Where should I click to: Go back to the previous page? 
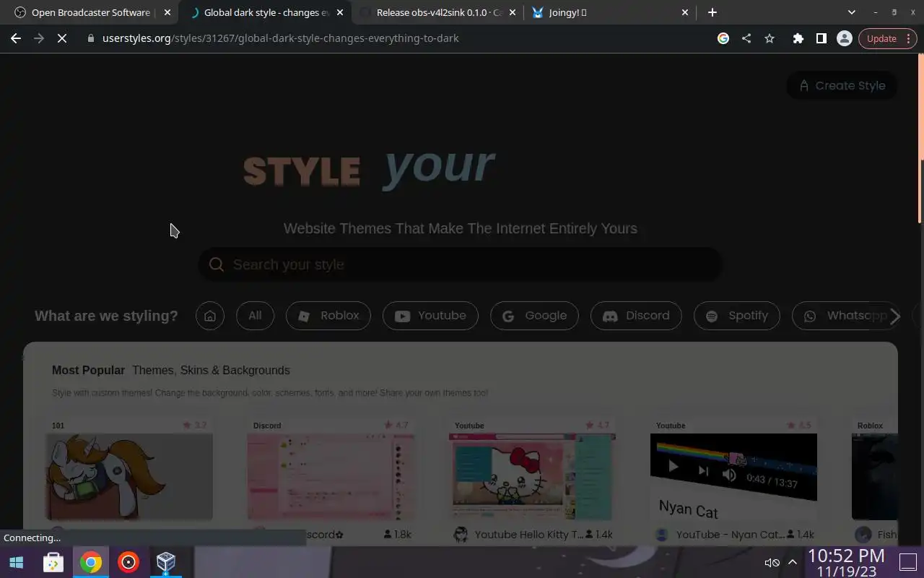[x=16, y=38]
